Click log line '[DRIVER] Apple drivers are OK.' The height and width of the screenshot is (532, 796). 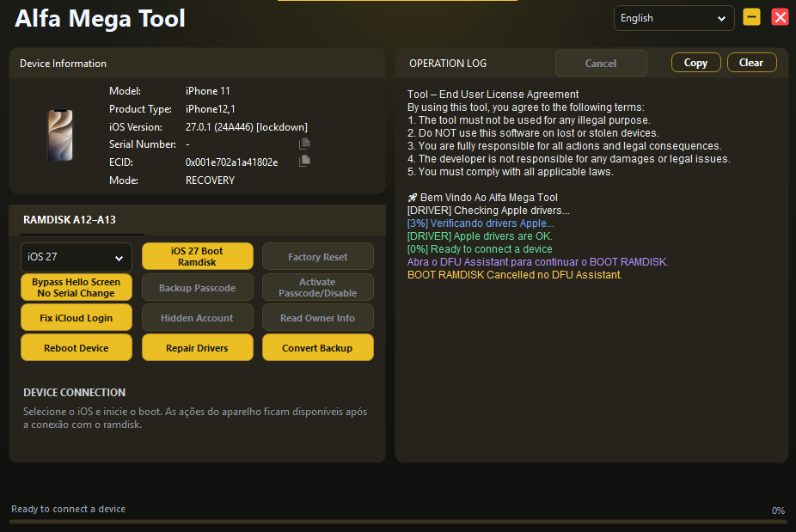tap(480, 236)
